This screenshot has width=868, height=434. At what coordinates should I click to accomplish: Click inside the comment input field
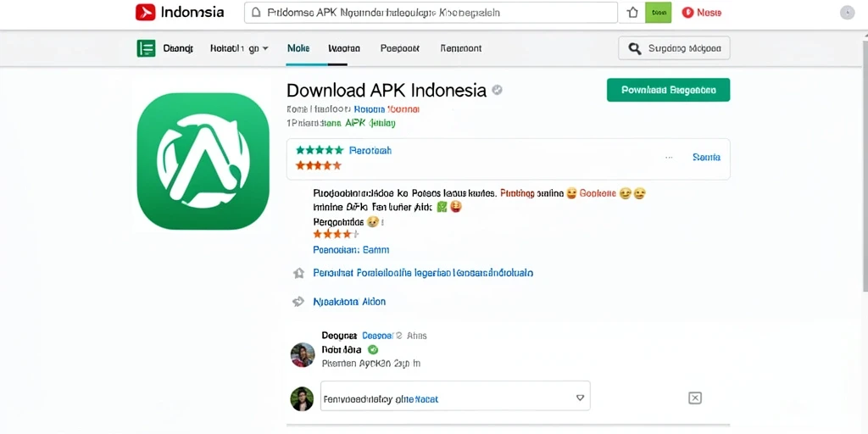tap(455, 395)
